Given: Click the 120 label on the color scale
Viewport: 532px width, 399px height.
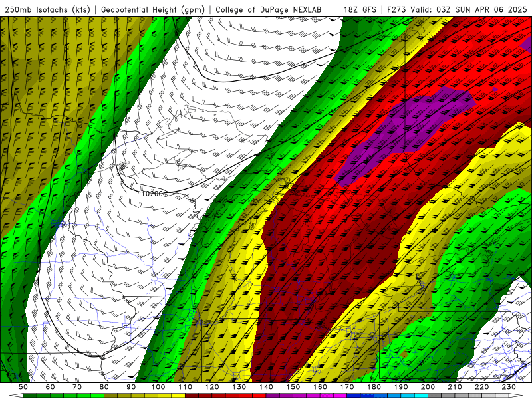Looking at the screenshot, I should [212, 387].
